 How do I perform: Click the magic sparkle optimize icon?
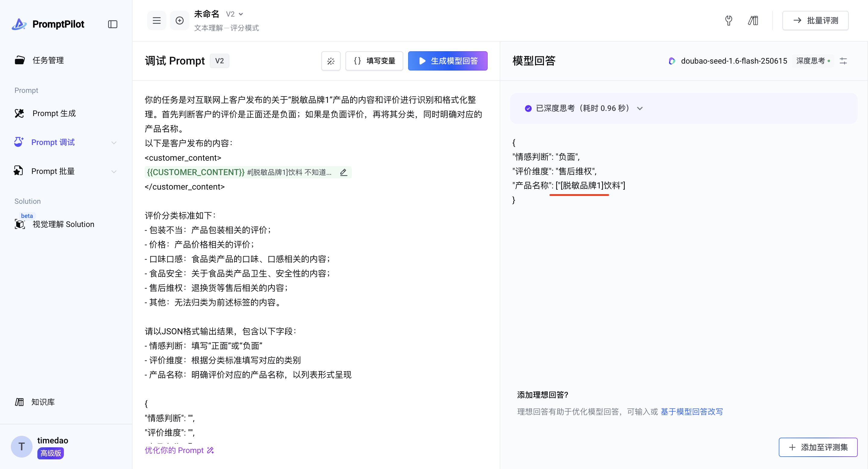331,61
